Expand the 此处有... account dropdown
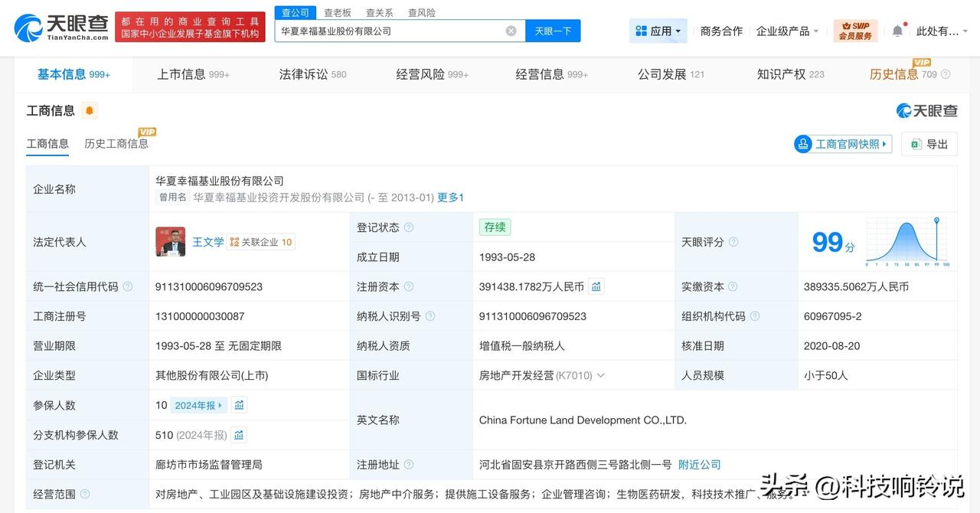This screenshot has height=513, width=980. 942,31
